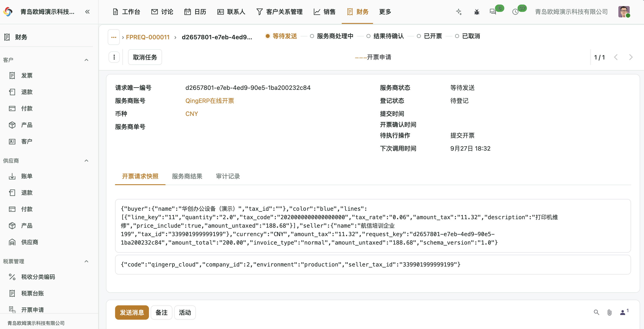Open the 更多 top menu

point(385,12)
